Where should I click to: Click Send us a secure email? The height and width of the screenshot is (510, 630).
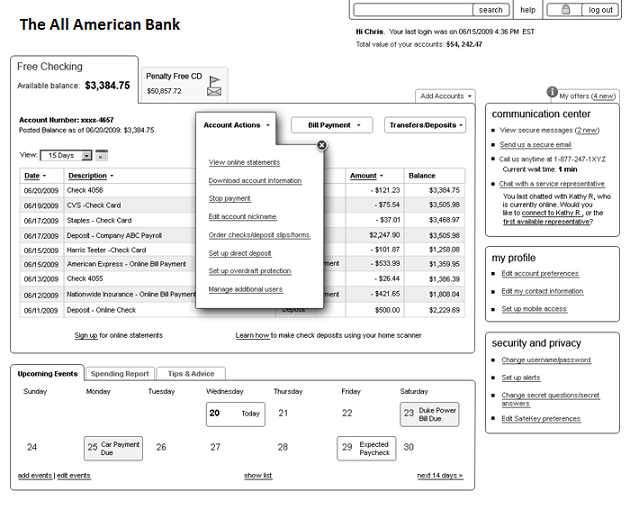(535, 144)
